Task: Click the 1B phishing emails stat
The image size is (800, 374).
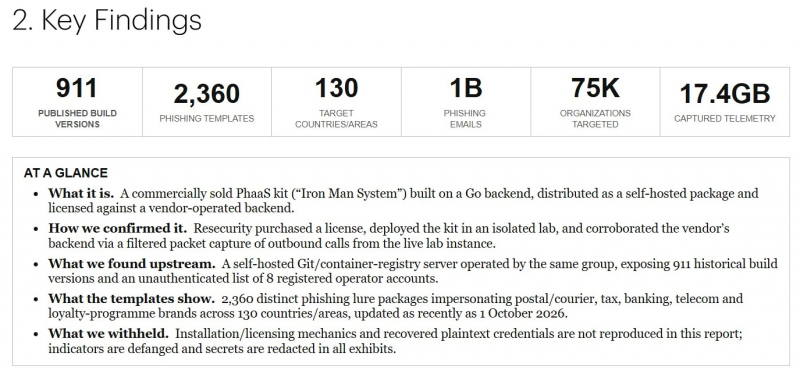Action: (x=465, y=102)
